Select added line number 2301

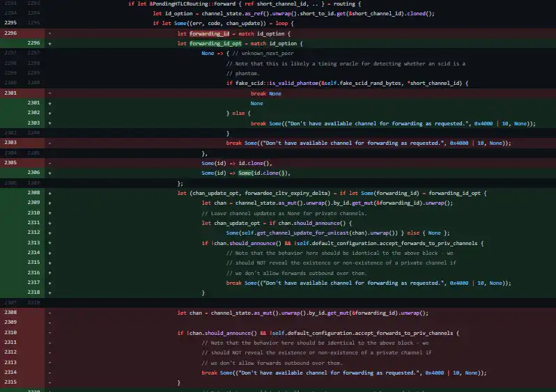click(x=33, y=103)
